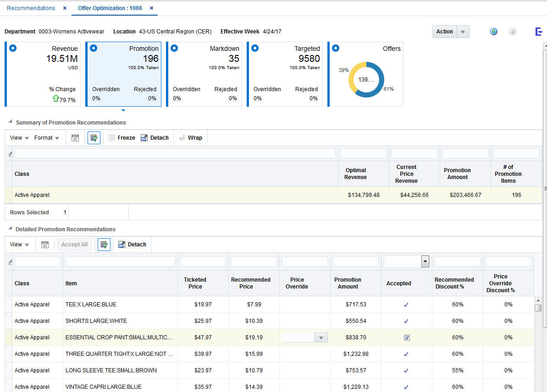Click the yellow 39% segment of Offers donut
The image size is (547, 392).
click(352, 75)
